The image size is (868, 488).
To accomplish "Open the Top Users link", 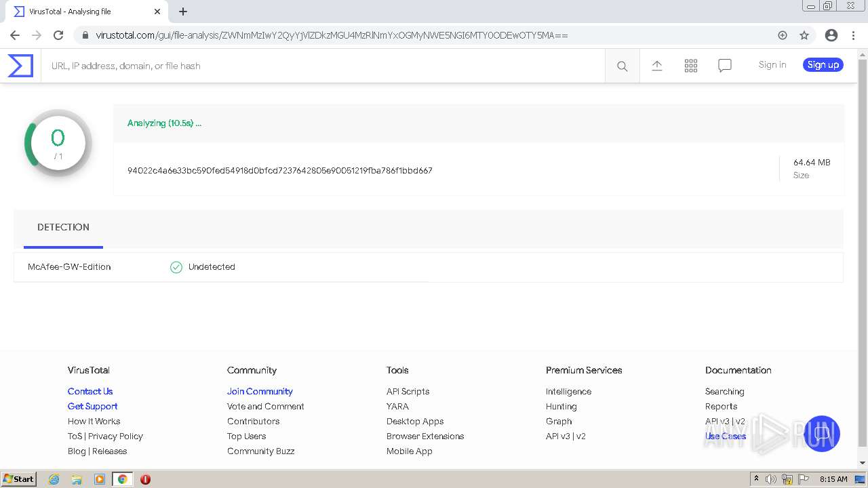I will click(x=246, y=436).
